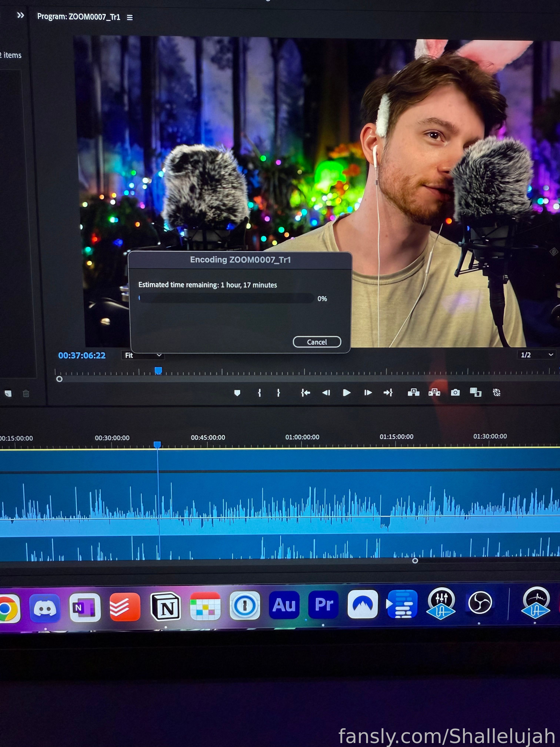Viewport: 560px width, 747px height.
Task: Open the Comparison View icon
Action: 476,392
